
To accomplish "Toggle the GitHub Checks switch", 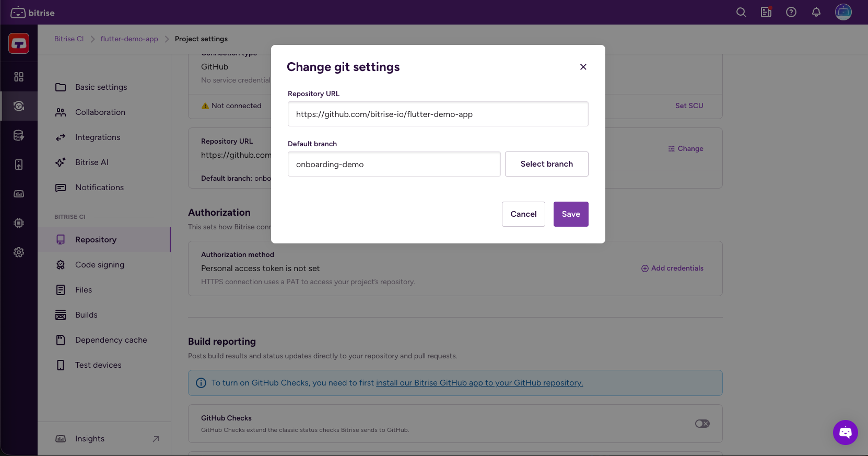I will [x=702, y=424].
